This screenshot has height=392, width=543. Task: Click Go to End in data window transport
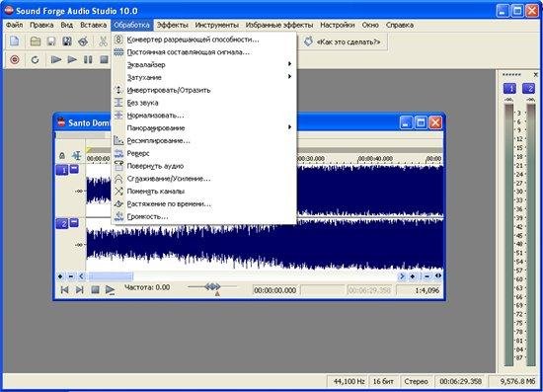coord(80,290)
